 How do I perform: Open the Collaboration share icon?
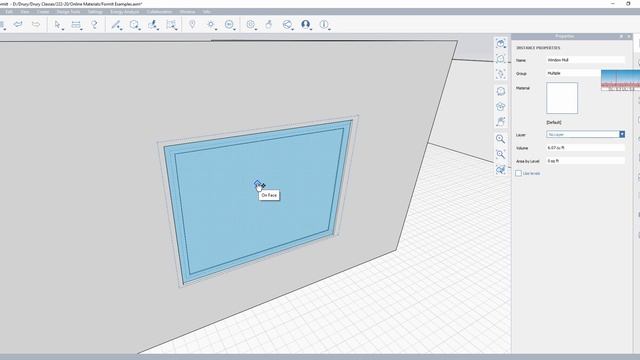click(287, 24)
